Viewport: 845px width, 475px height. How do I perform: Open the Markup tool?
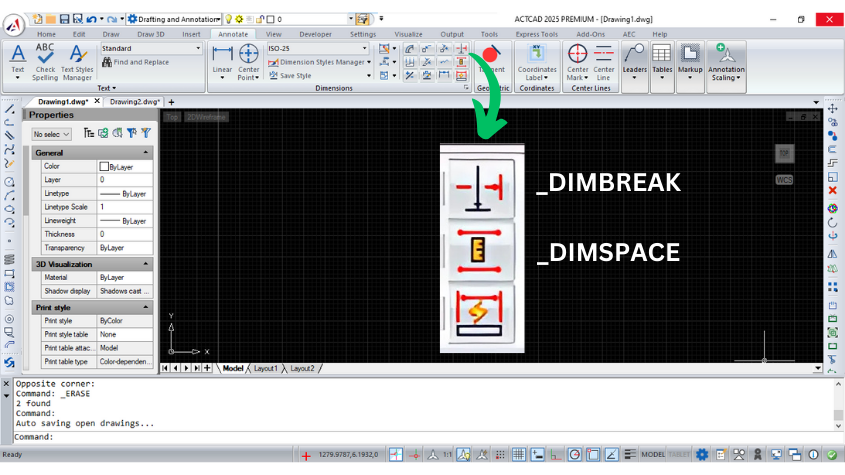click(690, 62)
